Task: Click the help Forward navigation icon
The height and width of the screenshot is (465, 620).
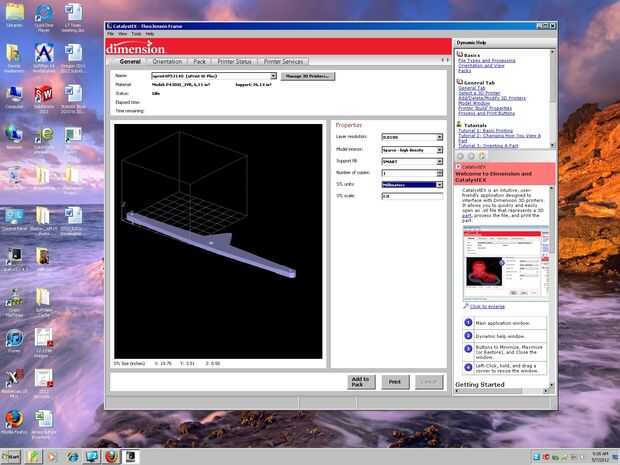Action: (x=471, y=156)
